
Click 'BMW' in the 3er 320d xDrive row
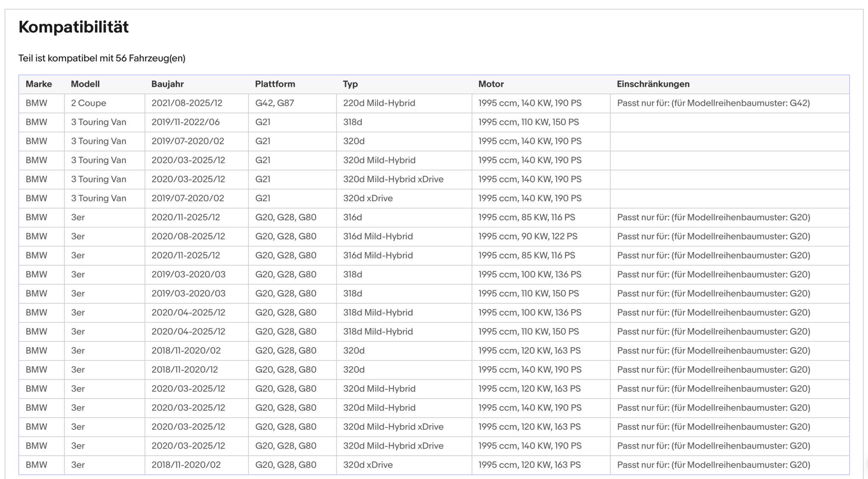coord(36,465)
